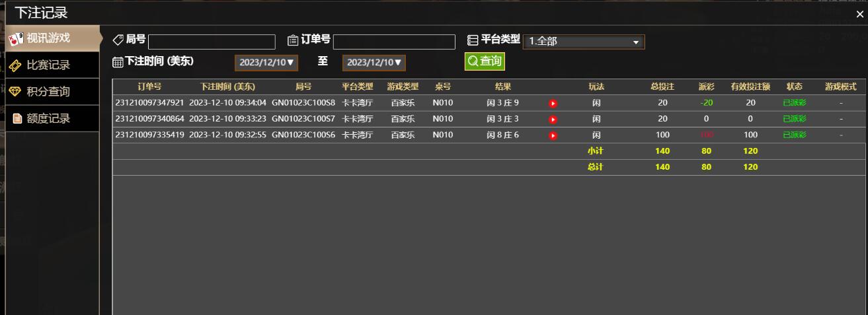The image size is (868, 315).
Task: Click result 闲 3 庄 3
Action: (x=503, y=119)
